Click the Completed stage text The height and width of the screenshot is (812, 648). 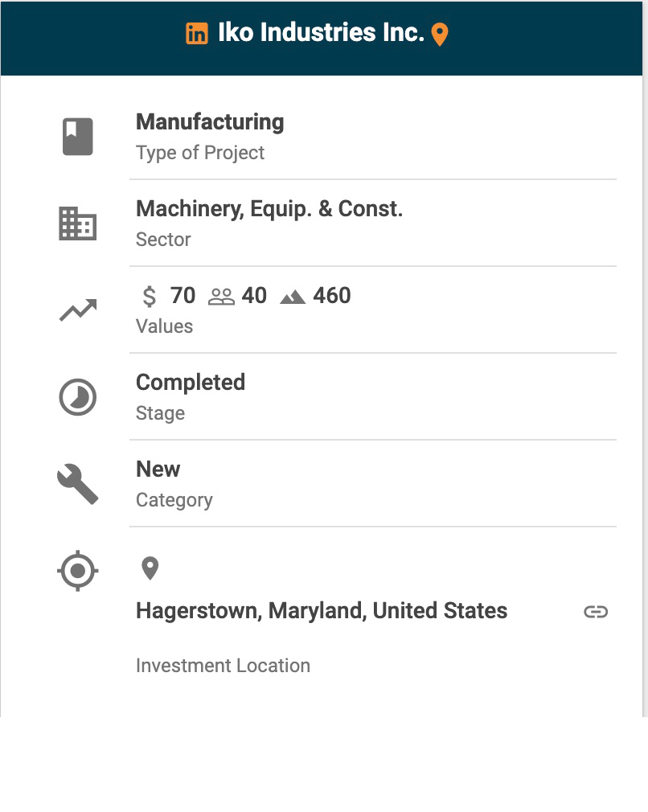[191, 383]
